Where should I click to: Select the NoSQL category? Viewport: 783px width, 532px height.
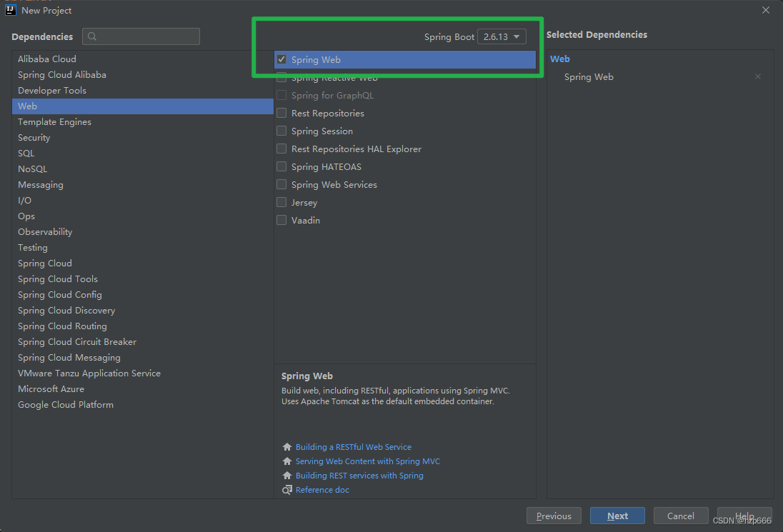(x=143, y=169)
